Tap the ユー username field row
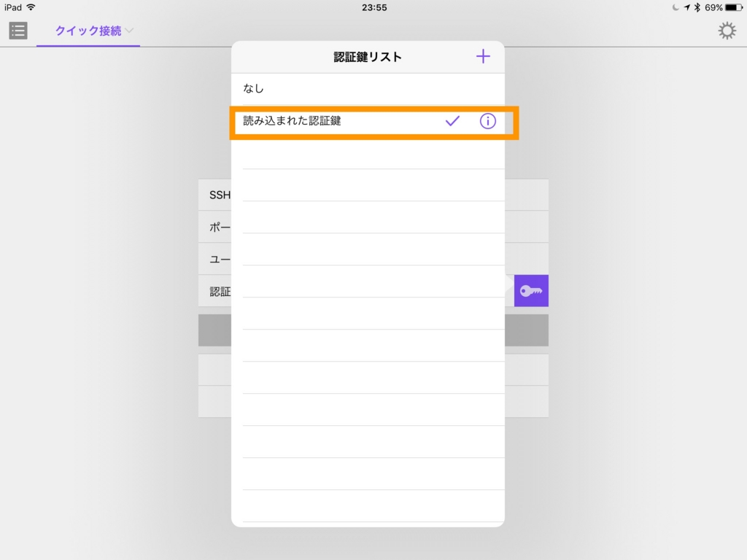 point(214,258)
